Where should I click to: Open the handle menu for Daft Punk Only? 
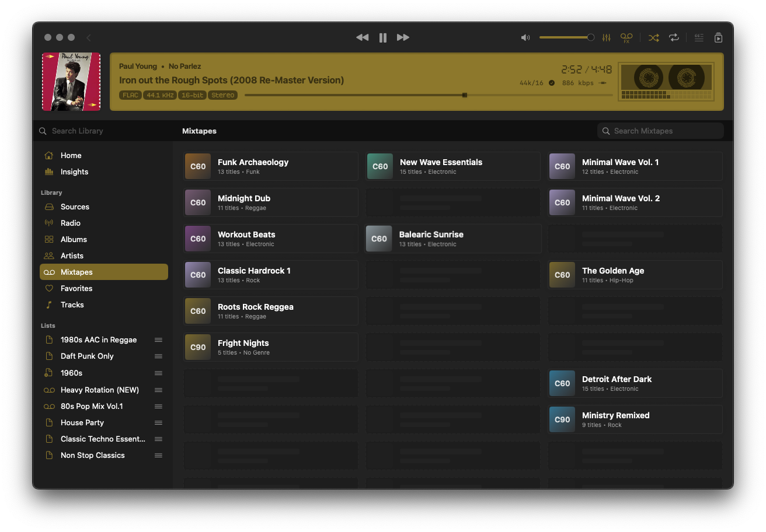pos(158,356)
